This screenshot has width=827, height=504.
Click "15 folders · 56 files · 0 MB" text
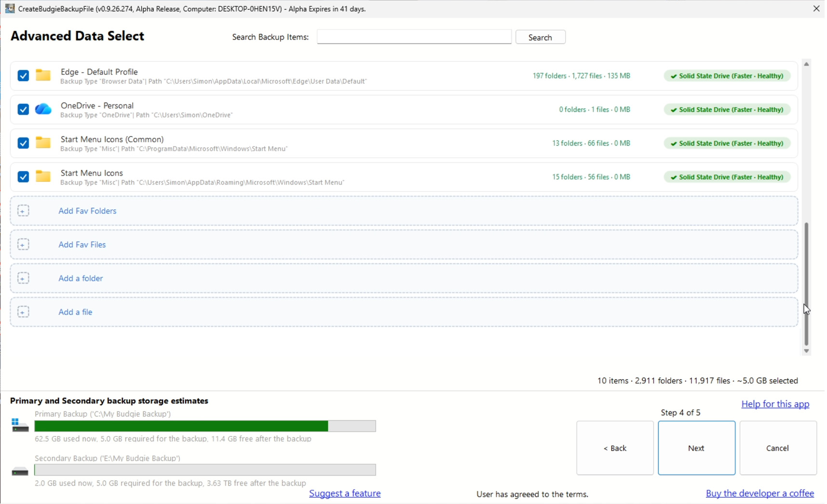tap(591, 177)
